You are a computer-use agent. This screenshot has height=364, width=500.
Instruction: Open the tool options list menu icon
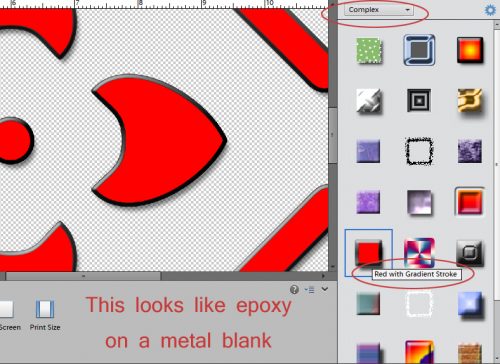coord(310,290)
